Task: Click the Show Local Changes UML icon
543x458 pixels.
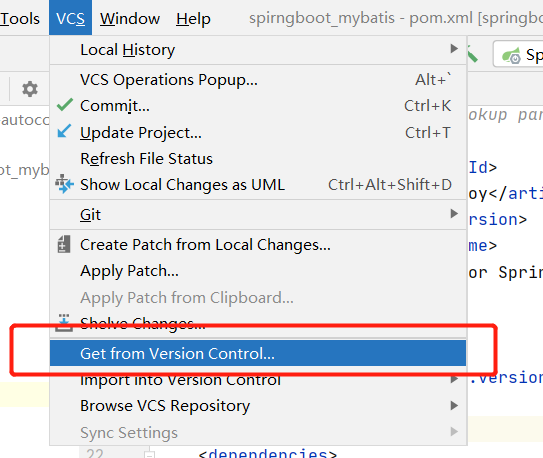Action: pos(64,184)
